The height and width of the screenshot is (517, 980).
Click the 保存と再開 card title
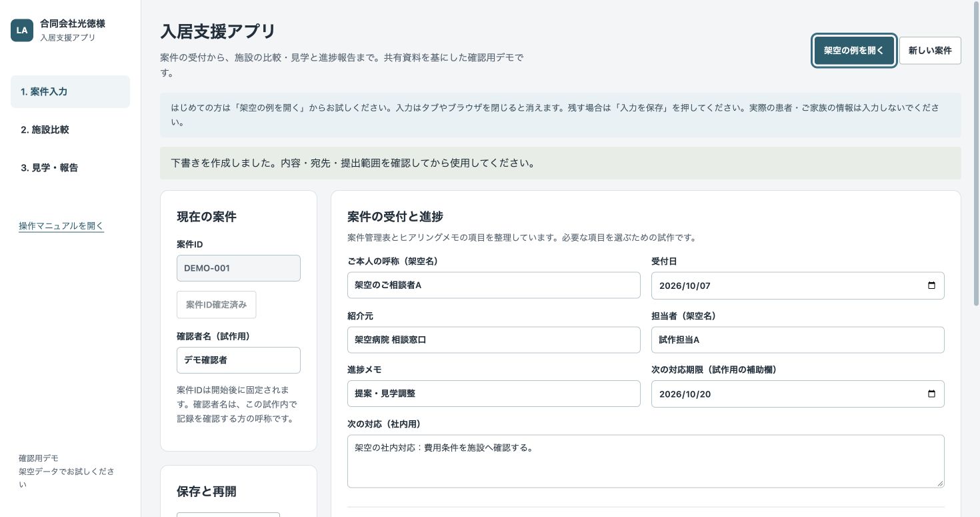pos(207,492)
